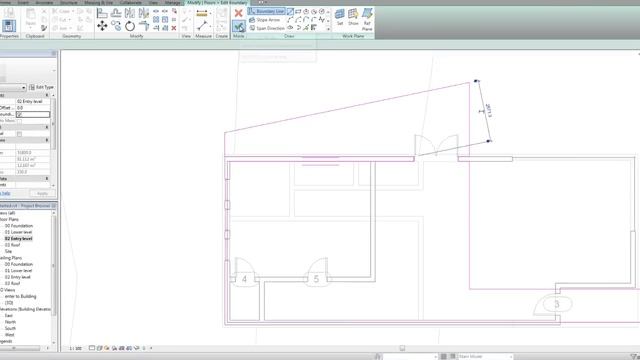
Task: Click the Edit Type button
Action: 41,87
